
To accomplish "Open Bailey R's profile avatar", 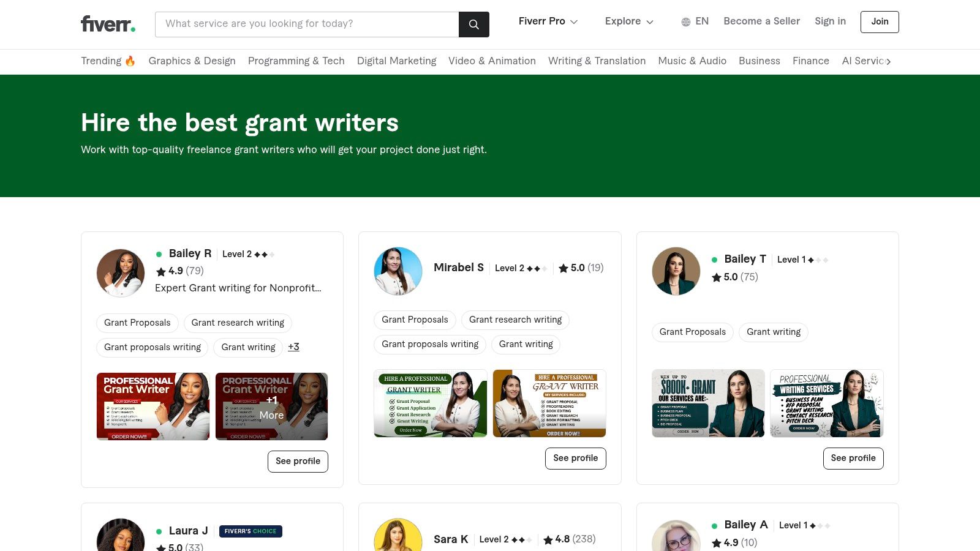I will pyautogui.click(x=121, y=272).
